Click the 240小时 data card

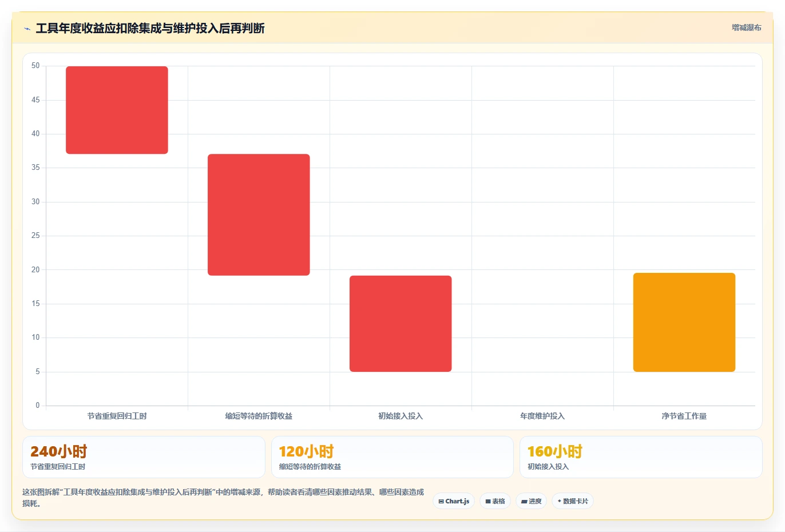click(144, 457)
